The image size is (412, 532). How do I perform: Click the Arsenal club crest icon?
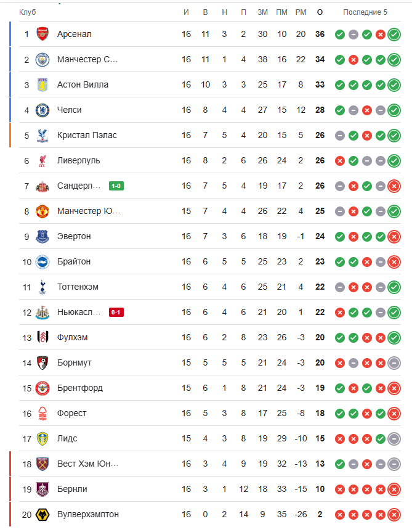[42, 34]
